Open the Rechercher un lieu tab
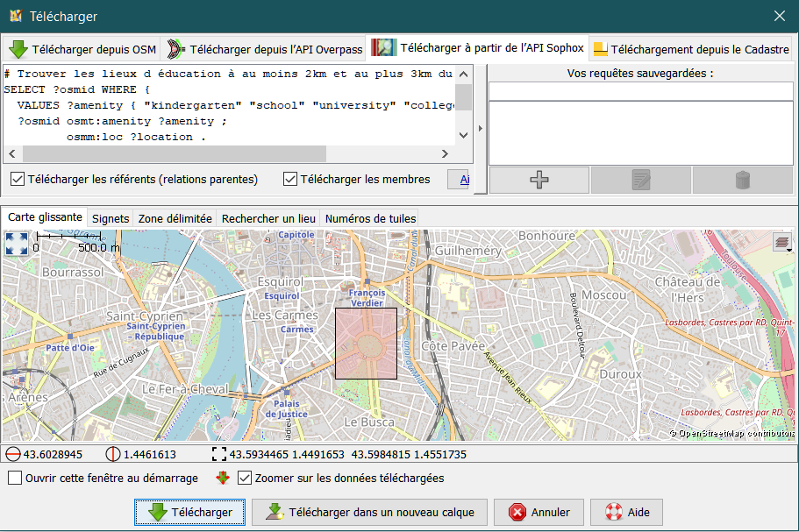The width and height of the screenshot is (799, 532). tap(268, 219)
